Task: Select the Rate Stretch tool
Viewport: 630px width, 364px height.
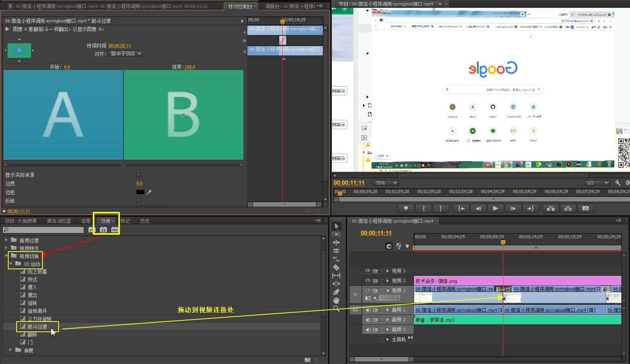Action: [x=336, y=259]
